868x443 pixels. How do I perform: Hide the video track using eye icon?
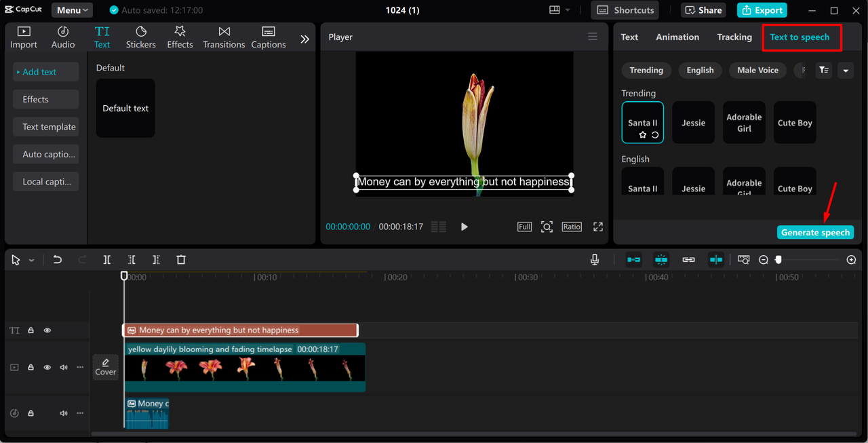coord(47,367)
